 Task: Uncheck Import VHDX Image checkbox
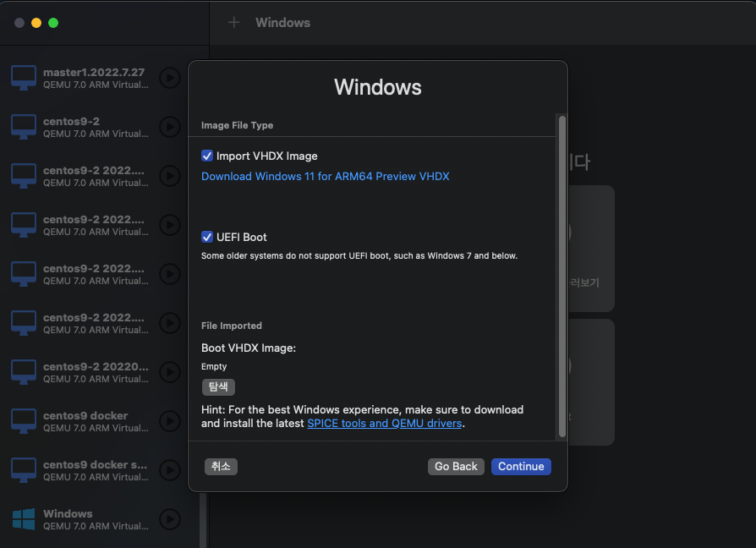(x=207, y=156)
